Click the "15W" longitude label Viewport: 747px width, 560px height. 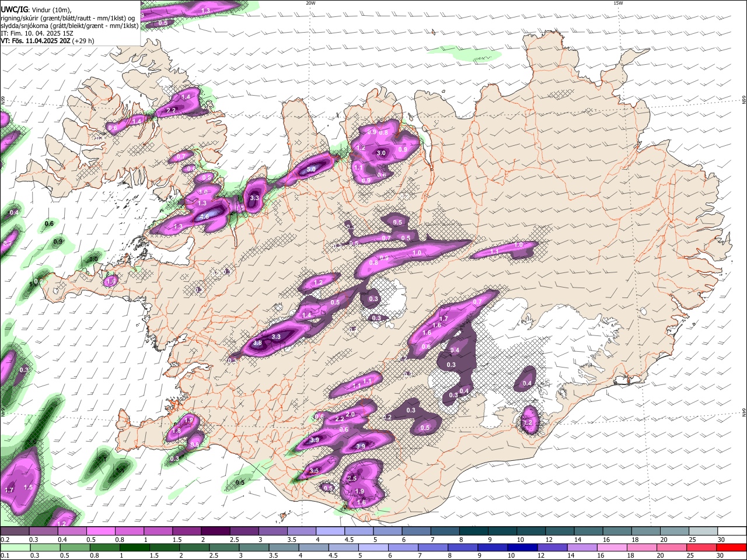(618, 3)
